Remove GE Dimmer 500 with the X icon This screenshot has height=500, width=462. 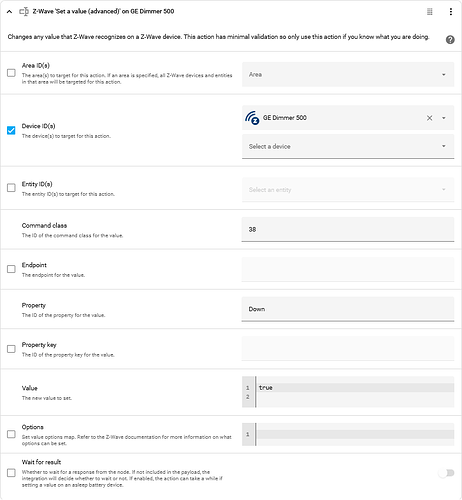tap(429, 118)
